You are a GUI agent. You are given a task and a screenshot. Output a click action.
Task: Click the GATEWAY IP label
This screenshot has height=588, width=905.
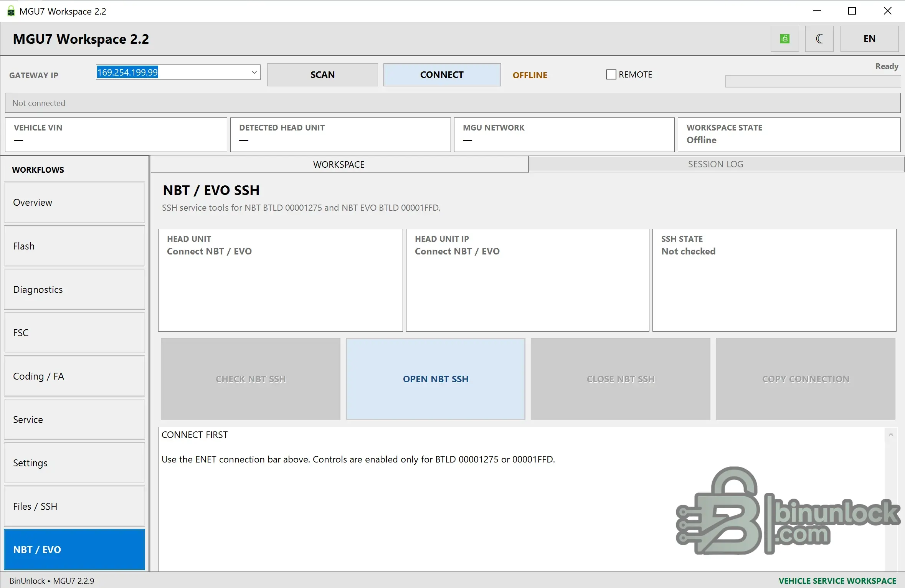34,75
